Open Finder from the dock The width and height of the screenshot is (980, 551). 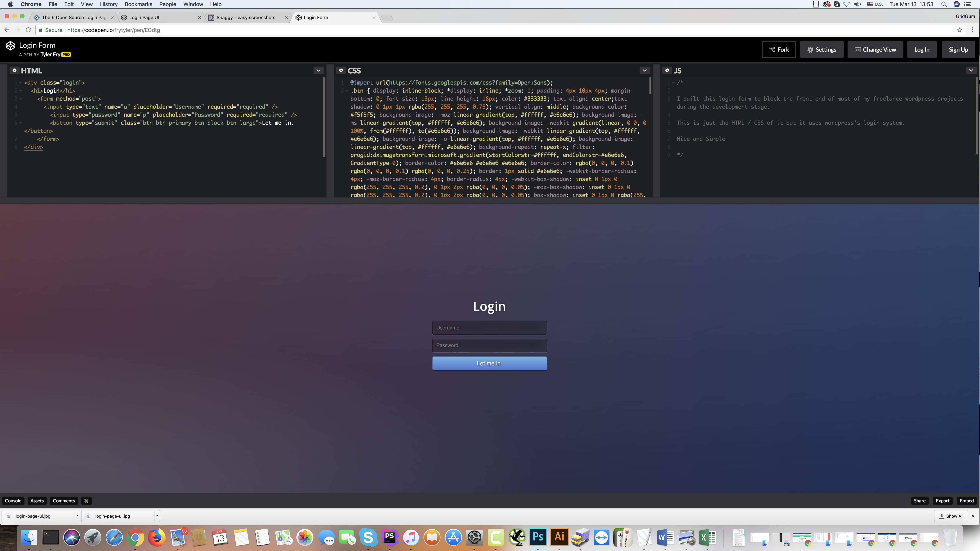pos(29,537)
